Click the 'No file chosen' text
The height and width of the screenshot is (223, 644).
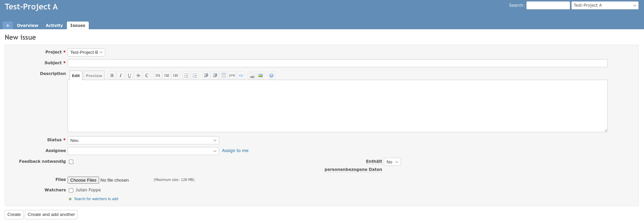[x=115, y=180]
